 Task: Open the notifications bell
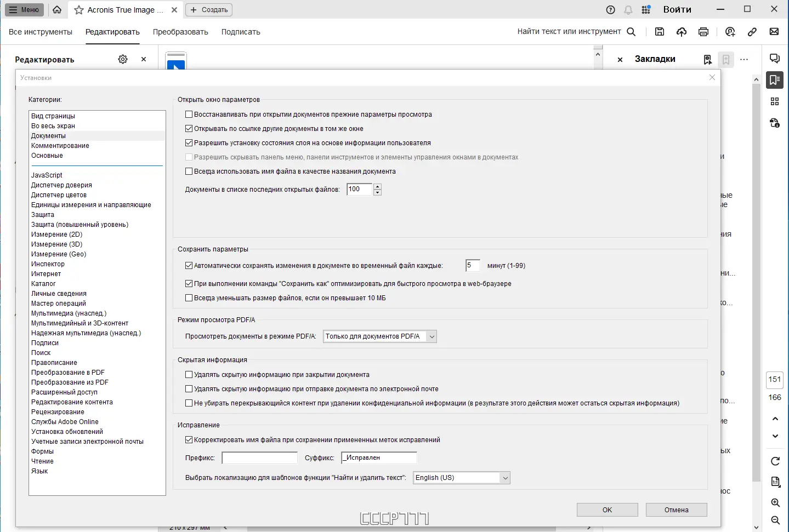(628, 10)
